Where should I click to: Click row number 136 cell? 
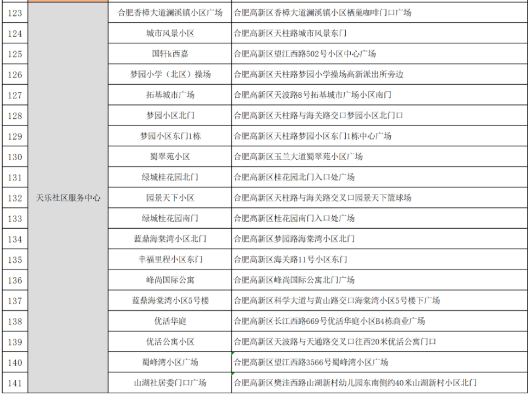tap(15, 280)
